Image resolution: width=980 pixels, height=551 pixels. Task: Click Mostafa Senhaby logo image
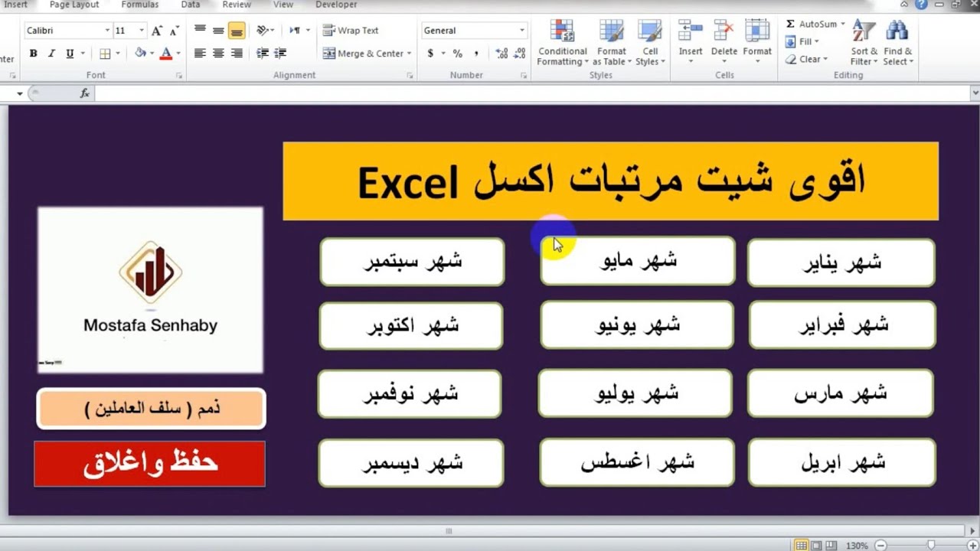point(150,289)
